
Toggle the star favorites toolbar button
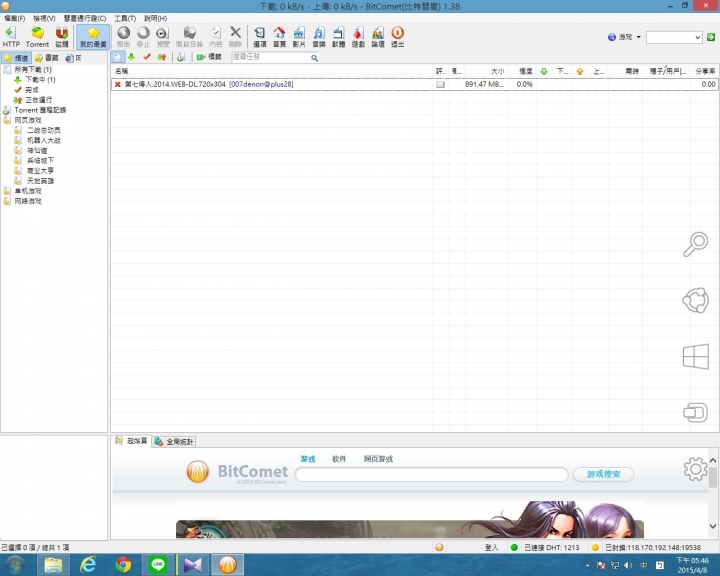coord(93,37)
